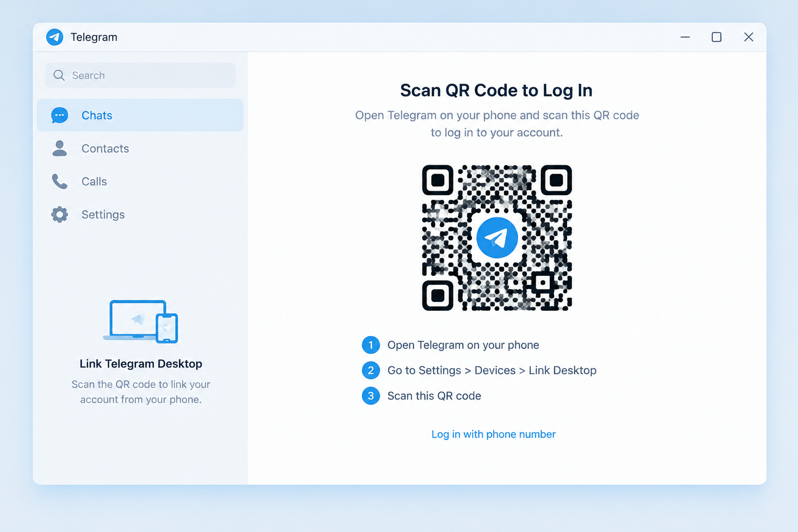Maximize the Telegram window
The width and height of the screenshot is (798, 532).
tap(716, 37)
